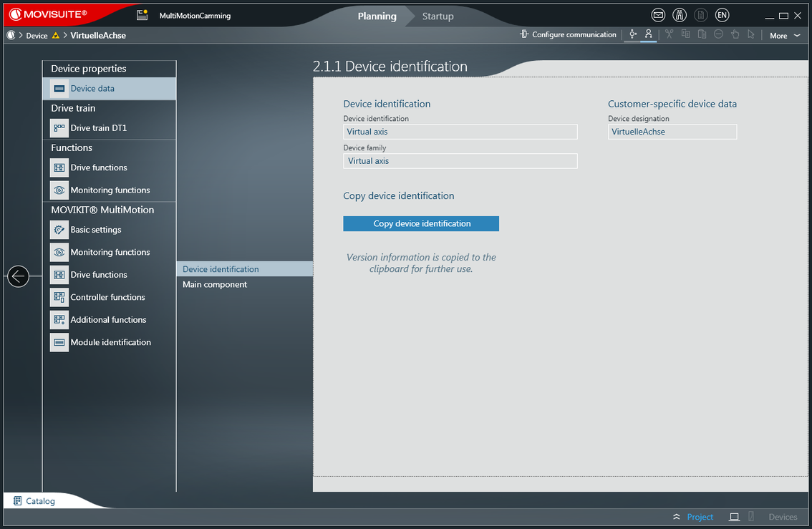Open Monitoring functions with eye icon under Functions
Viewport: 812px width, 529px height.
pos(110,190)
